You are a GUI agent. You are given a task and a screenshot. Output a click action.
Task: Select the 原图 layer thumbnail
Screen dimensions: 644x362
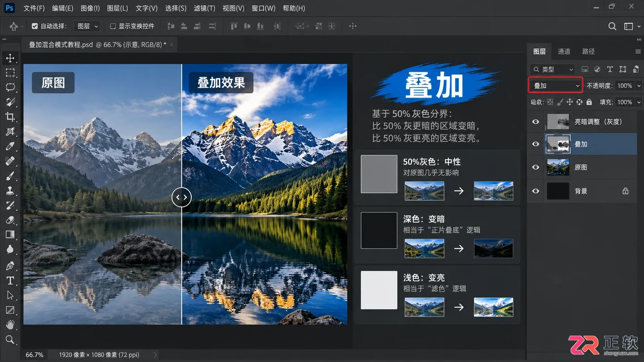click(558, 167)
